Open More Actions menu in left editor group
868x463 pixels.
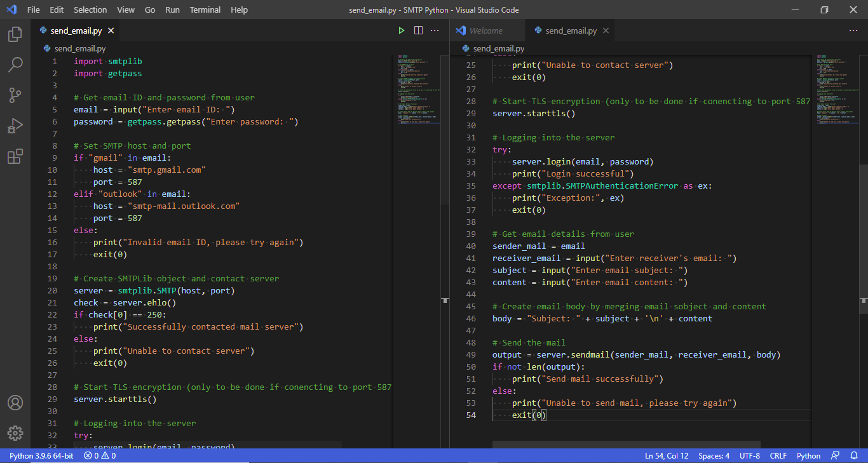pos(435,30)
